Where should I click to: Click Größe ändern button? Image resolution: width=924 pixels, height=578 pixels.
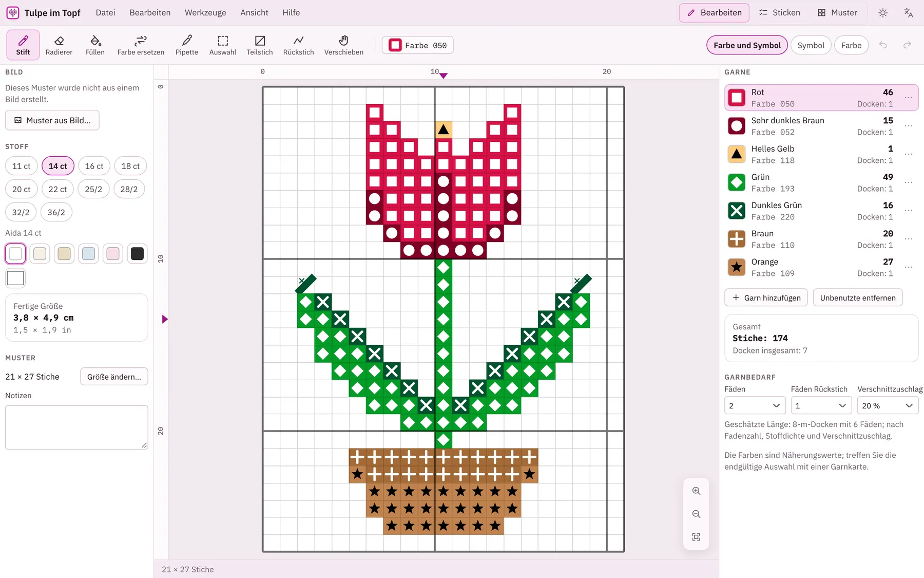click(114, 377)
